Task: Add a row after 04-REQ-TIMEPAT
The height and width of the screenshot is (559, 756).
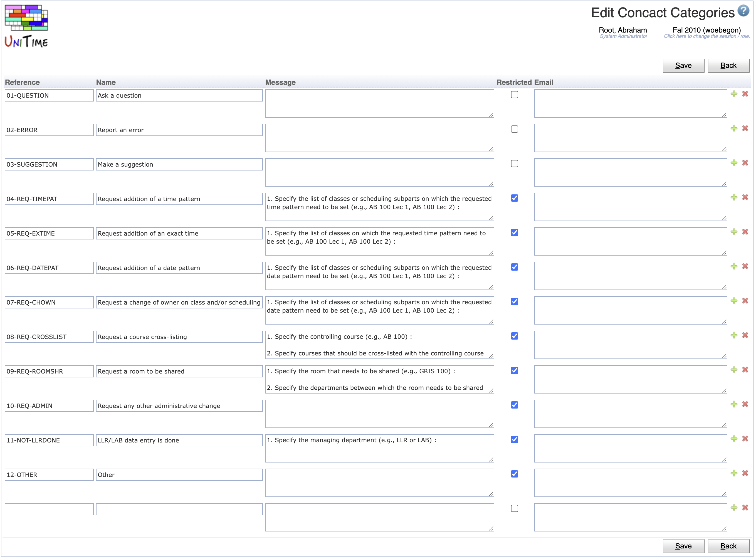Action: coord(734,198)
